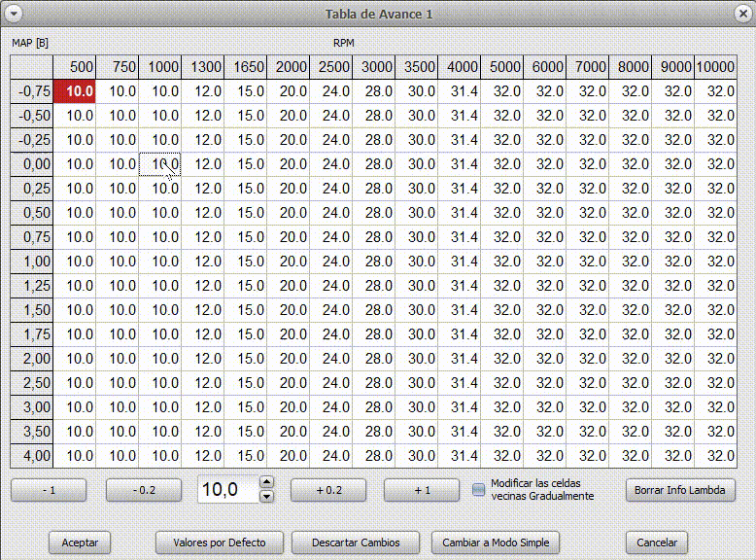
Task: Select 10.0 cell at row 3,50 column 750
Action: point(118,432)
